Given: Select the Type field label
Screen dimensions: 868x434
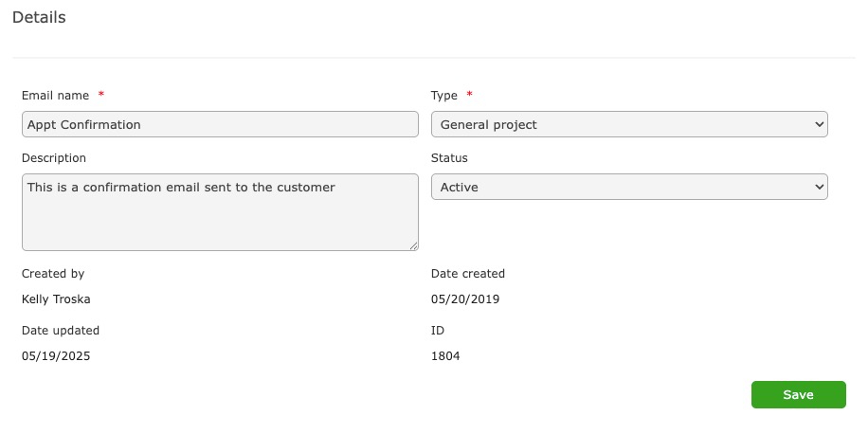Looking at the screenshot, I should pyautogui.click(x=443, y=95).
